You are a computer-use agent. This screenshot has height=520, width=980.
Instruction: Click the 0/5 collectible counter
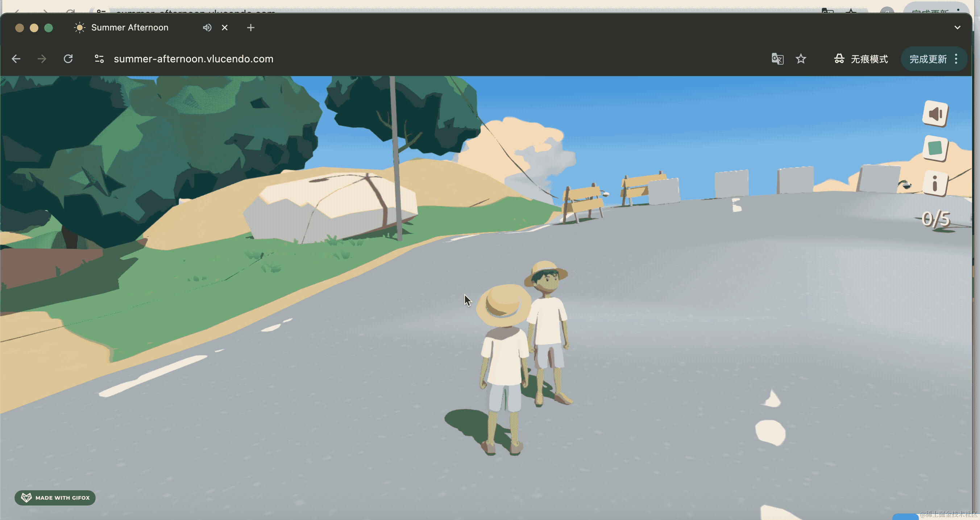[x=936, y=219]
